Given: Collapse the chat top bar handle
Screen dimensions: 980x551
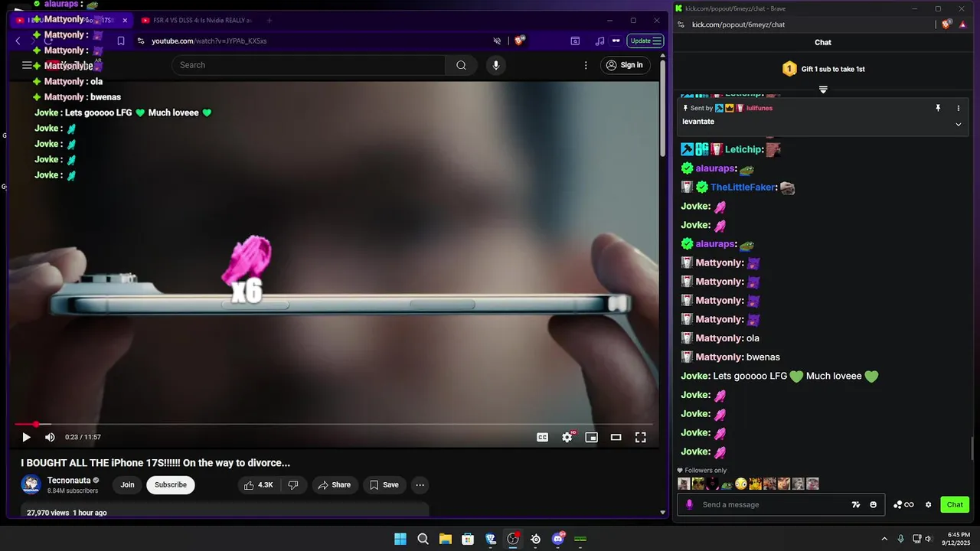Looking at the screenshot, I should (x=823, y=90).
